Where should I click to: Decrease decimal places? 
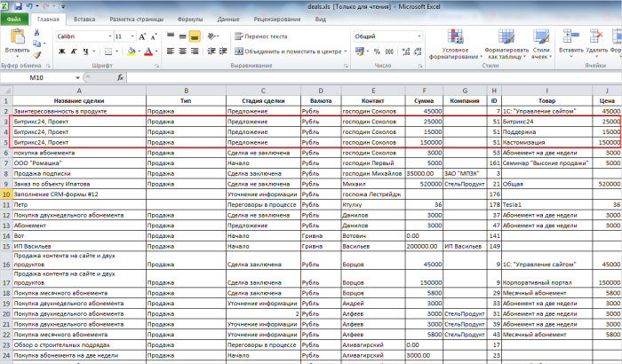(418, 51)
